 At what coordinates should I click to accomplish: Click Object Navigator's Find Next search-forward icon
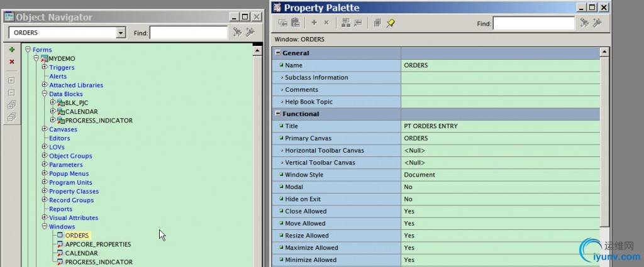tap(237, 32)
